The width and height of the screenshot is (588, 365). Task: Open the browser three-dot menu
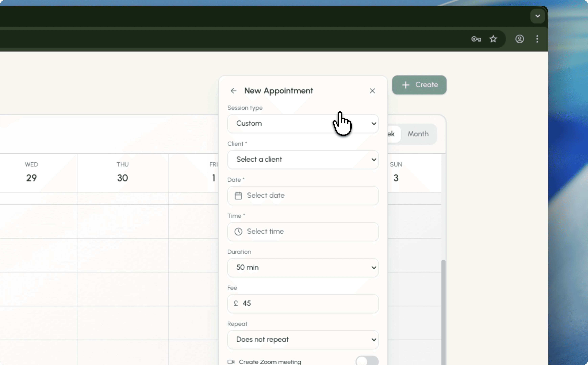(x=537, y=39)
